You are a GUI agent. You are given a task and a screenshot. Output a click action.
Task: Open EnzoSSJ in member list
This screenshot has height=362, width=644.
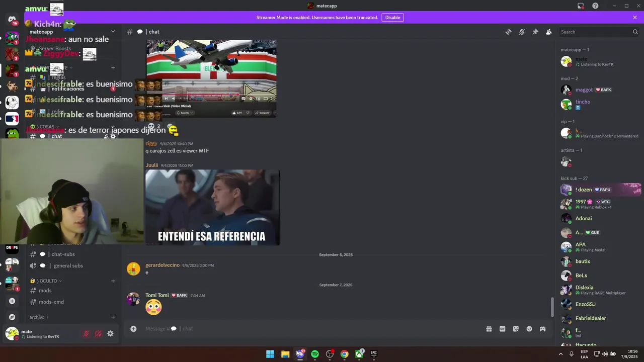(x=600, y=304)
